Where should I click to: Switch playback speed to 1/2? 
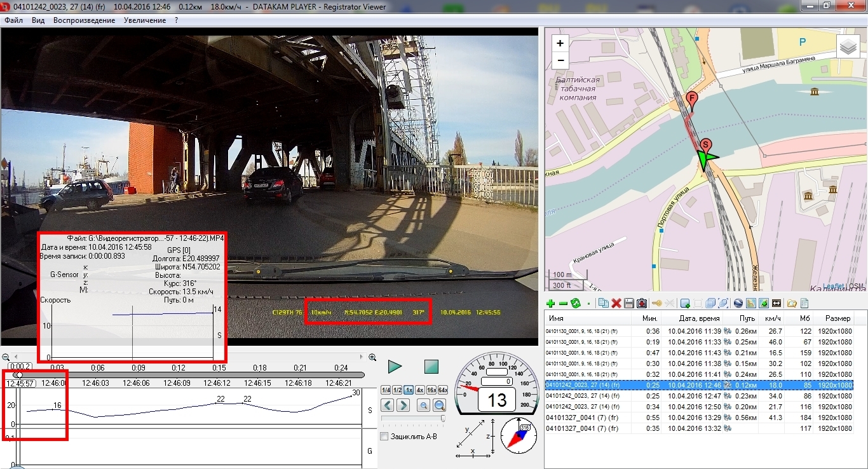[397, 390]
